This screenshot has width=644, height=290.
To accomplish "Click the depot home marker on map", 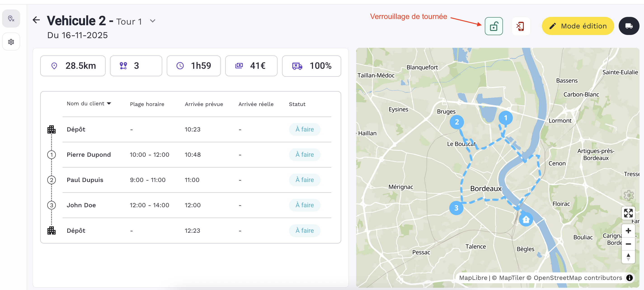I will 526,219.
